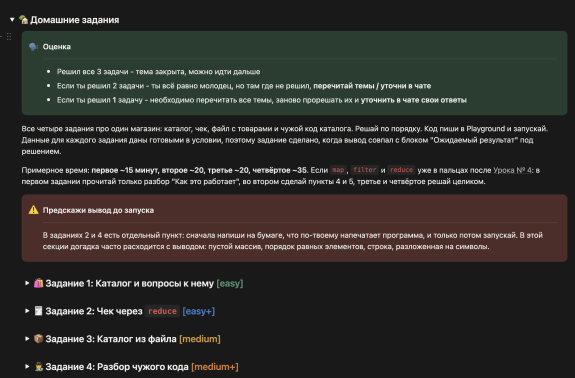Screen dimensions: 575x378
Task: Click the detective icon of Задание 4
Action: pos(39,367)
